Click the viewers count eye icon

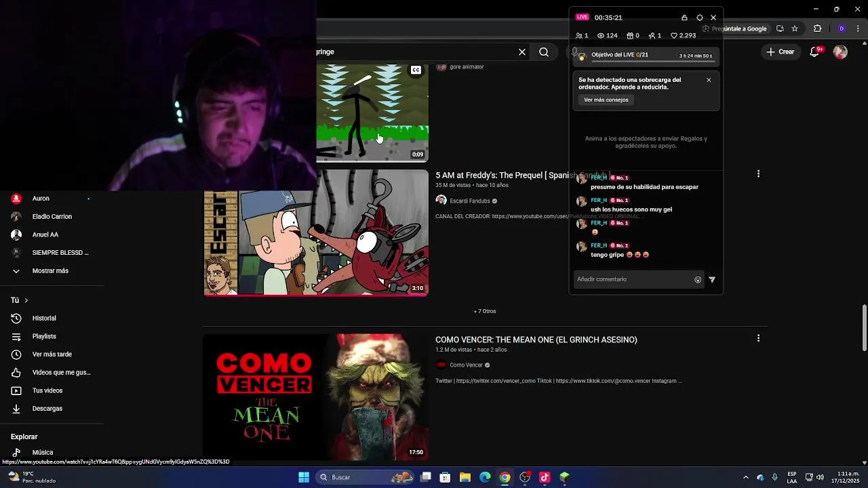click(x=600, y=35)
